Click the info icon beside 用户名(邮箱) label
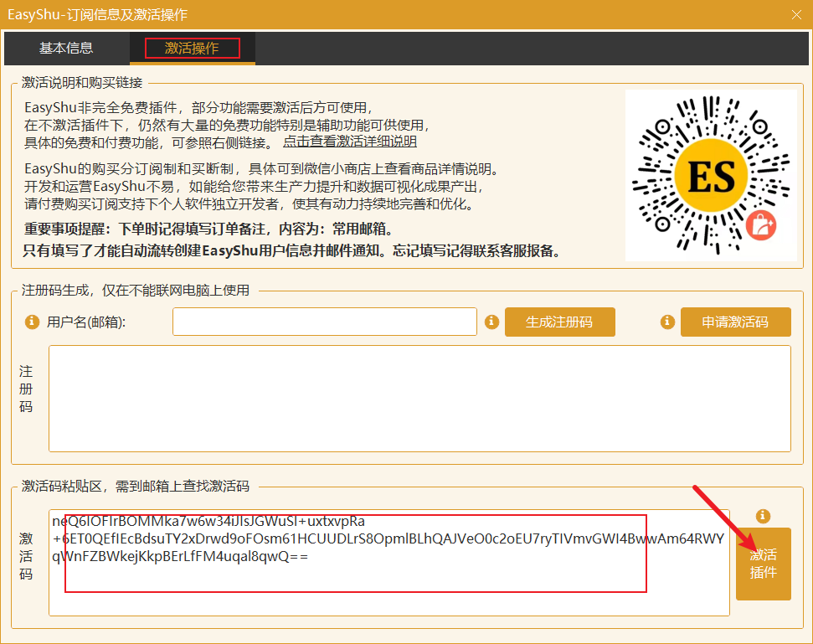 (x=32, y=322)
